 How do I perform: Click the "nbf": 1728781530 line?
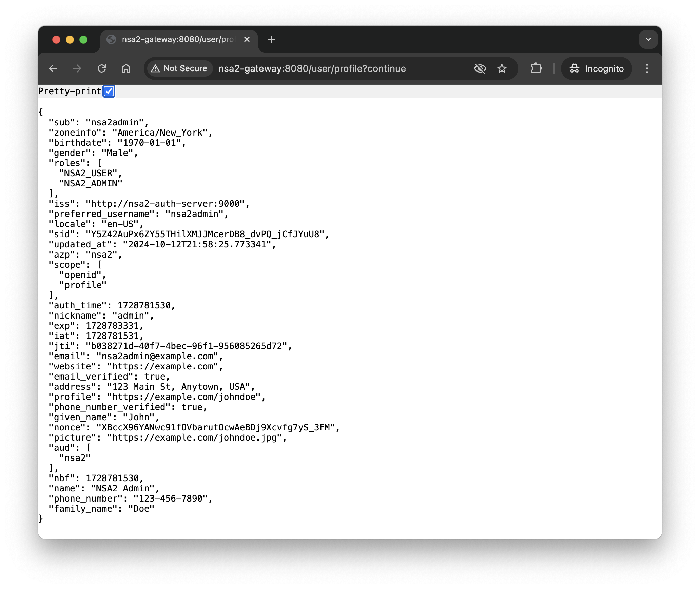[x=96, y=478]
